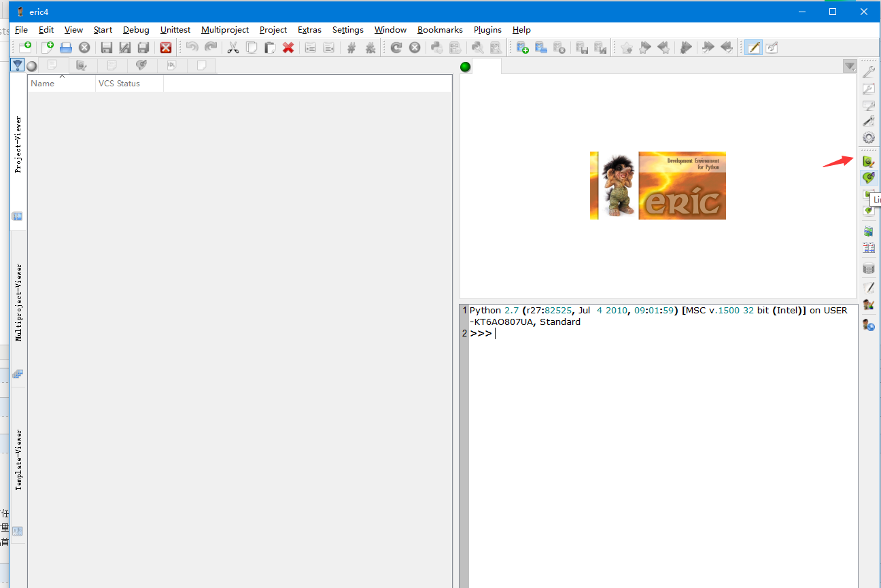
Task: Toggle the file filter funnel button
Action: [18, 65]
